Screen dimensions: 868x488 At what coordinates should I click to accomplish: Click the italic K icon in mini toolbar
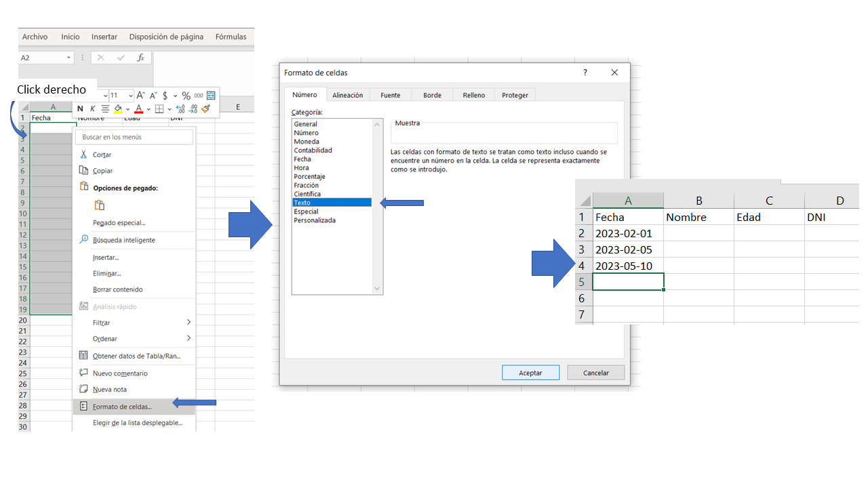pos(93,108)
